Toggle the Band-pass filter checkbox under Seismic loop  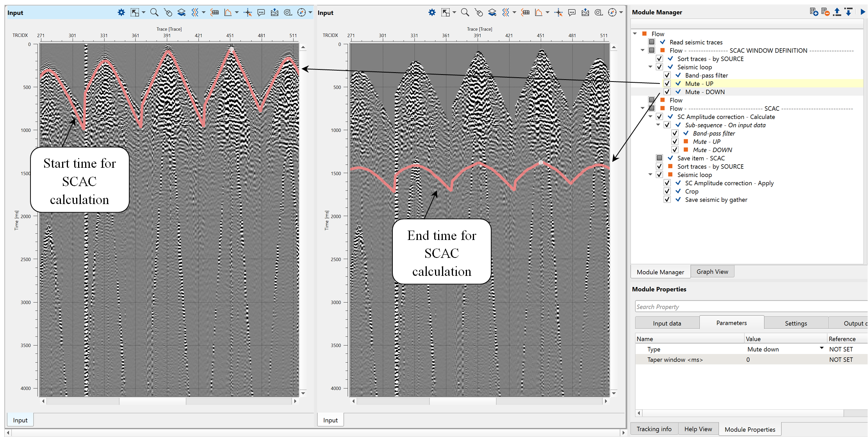[667, 75]
